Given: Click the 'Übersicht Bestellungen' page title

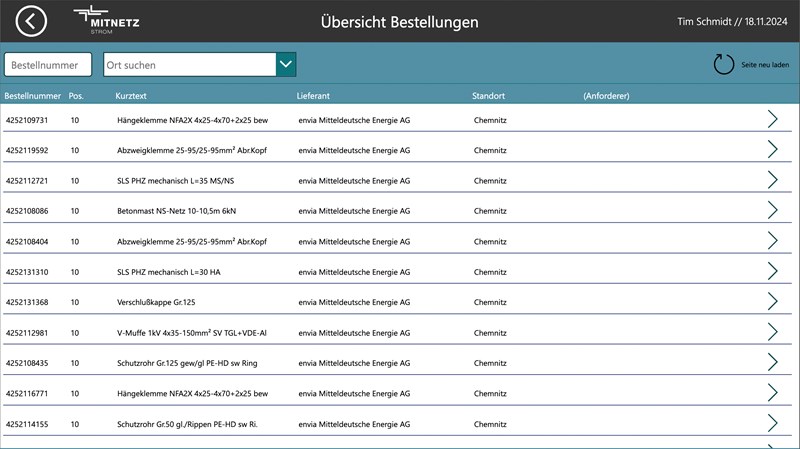Looking at the screenshot, I should coord(399,22).
